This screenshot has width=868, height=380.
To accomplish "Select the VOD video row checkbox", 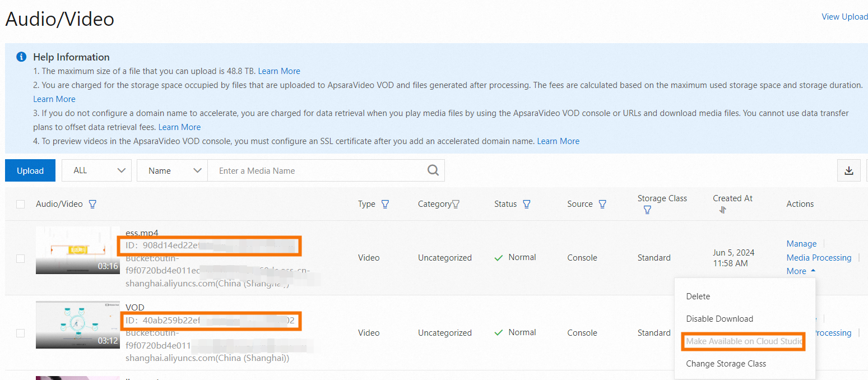I will [21, 333].
